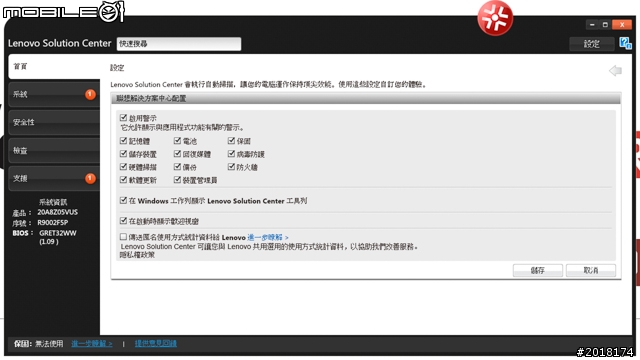The height and width of the screenshot is (360, 640).
Task: Toggle the 儲存裝置 checkbox
Action: 123,153
